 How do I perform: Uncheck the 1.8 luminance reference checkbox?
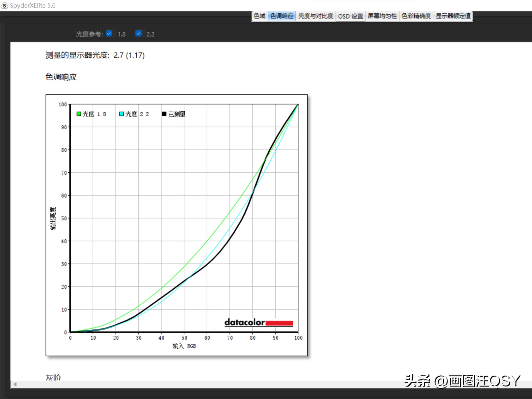point(109,33)
